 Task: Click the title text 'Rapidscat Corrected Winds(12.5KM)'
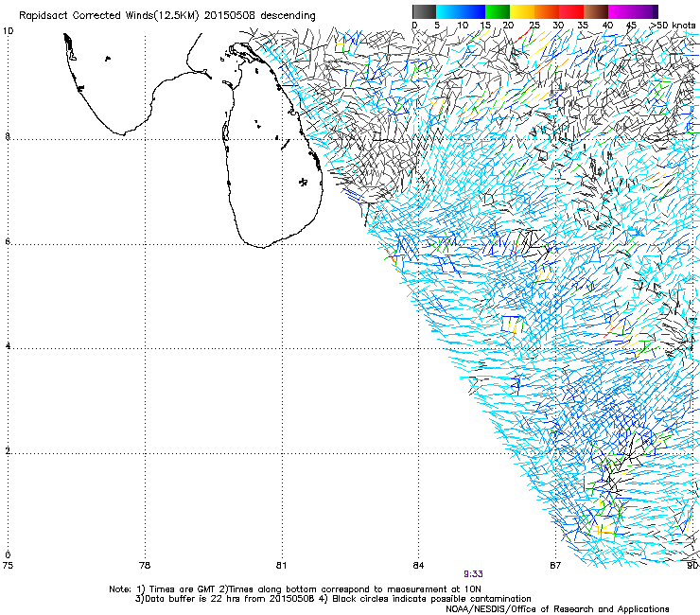(x=109, y=16)
